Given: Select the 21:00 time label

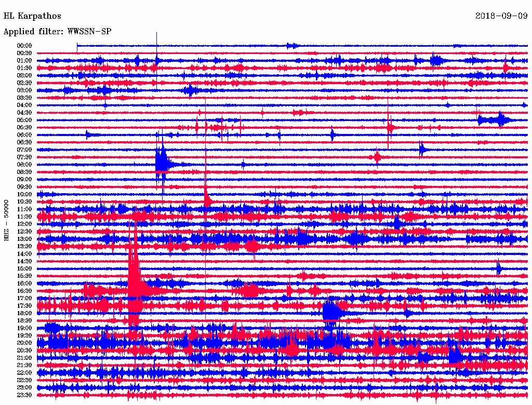Looking at the screenshot, I should [x=24, y=358].
